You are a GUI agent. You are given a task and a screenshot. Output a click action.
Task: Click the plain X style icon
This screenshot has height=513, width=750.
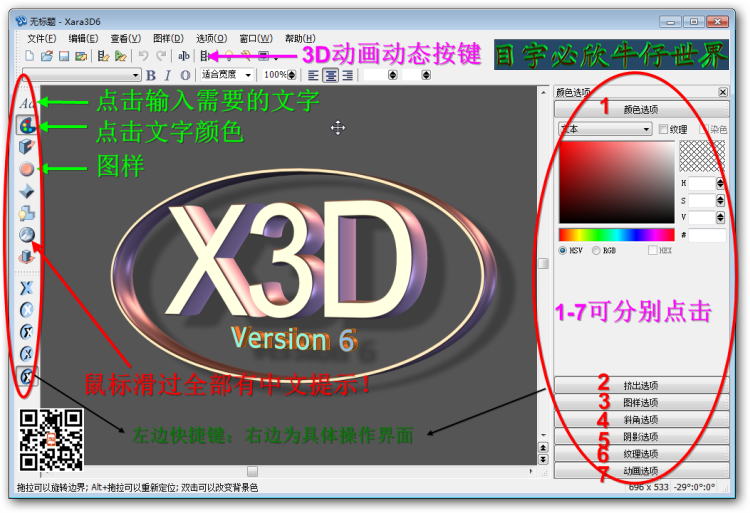point(26,288)
